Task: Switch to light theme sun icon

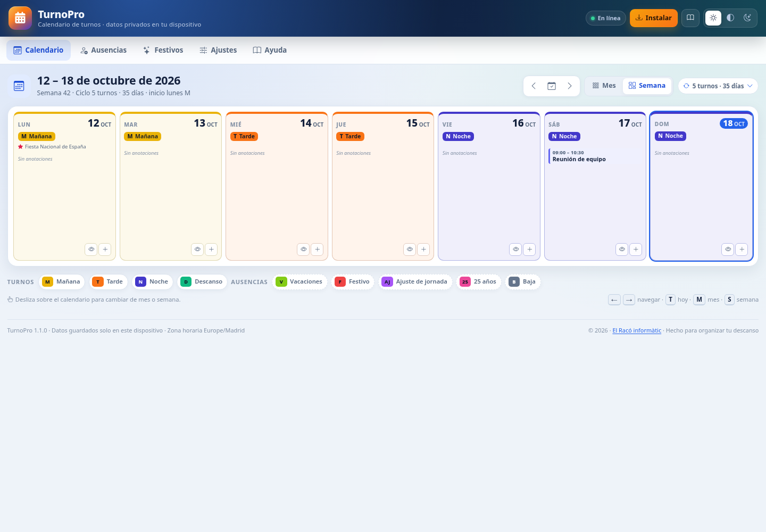Action: point(713,18)
